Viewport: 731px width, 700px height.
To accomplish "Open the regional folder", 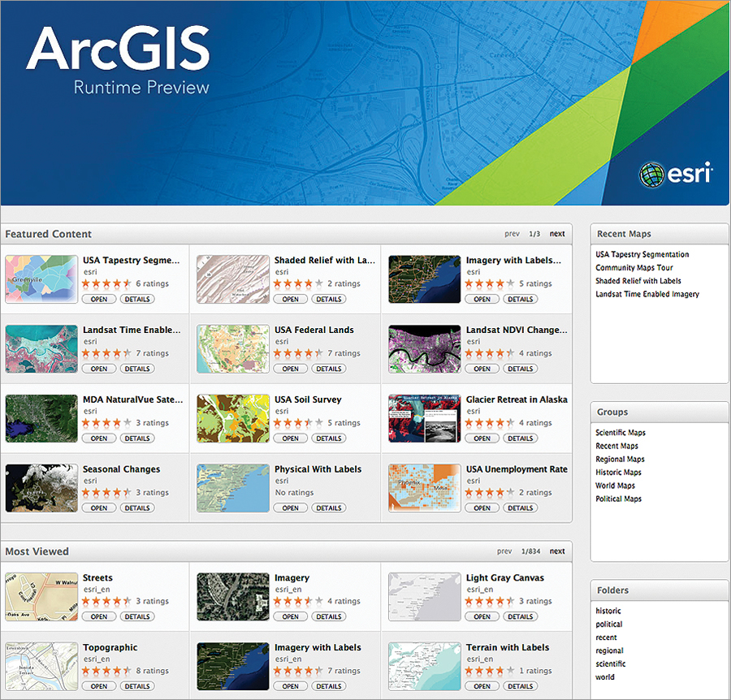I will coord(609,650).
